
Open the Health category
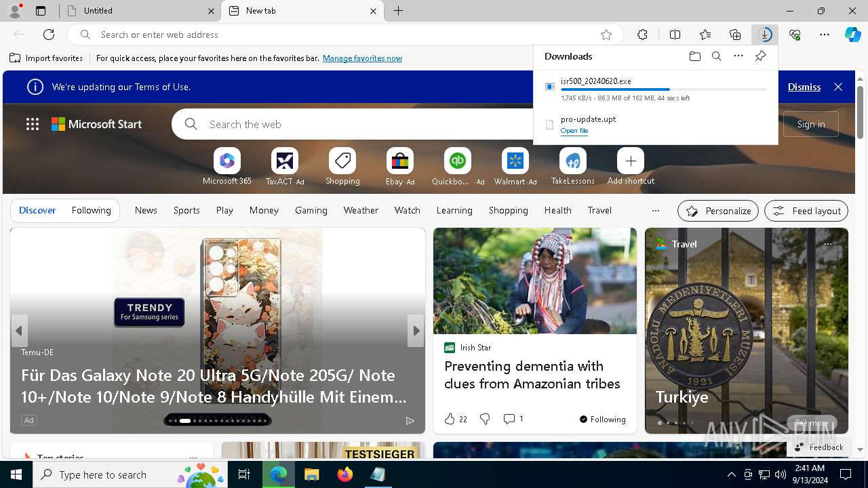557,211
